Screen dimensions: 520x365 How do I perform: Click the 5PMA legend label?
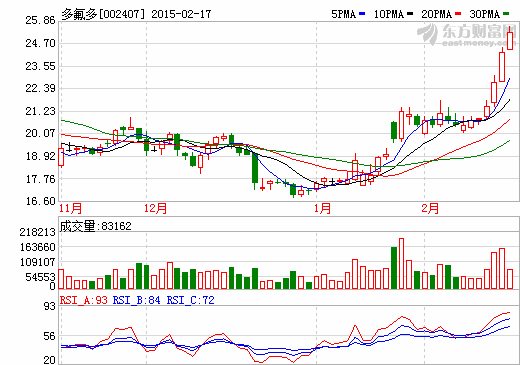tap(344, 14)
